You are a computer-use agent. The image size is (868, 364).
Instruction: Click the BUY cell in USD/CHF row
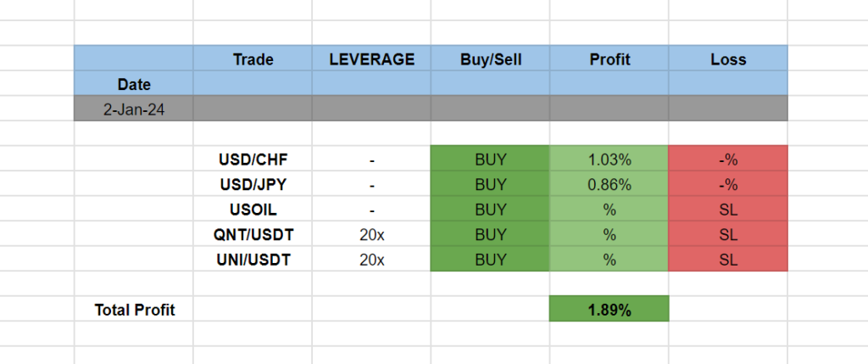coord(490,159)
